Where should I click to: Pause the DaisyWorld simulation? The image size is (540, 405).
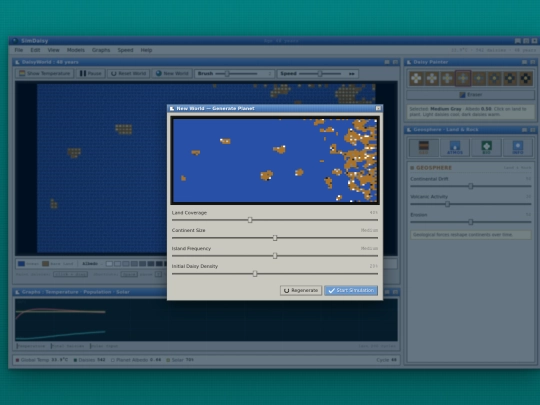coord(91,73)
